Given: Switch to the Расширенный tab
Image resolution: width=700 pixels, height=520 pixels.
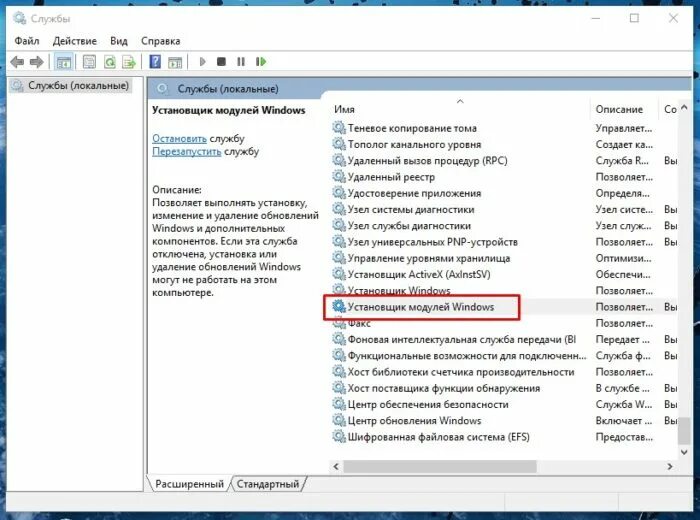Looking at the screenshot, I should 189,484.
